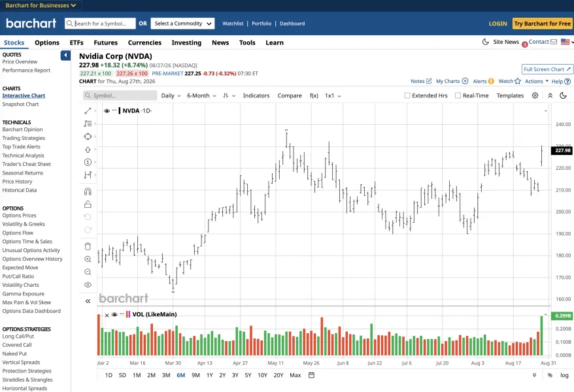Open Watch star link

click(x=509, y=81)
